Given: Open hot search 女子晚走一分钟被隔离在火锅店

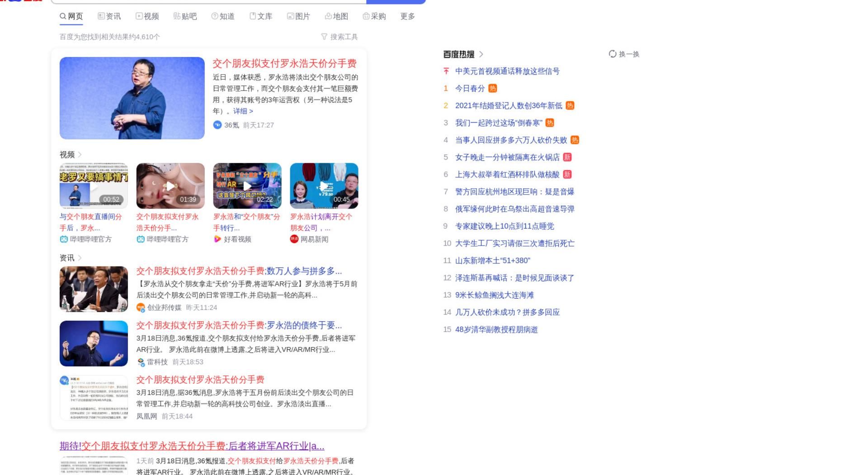Looking at the screenshot, I should tap(507, 157).
